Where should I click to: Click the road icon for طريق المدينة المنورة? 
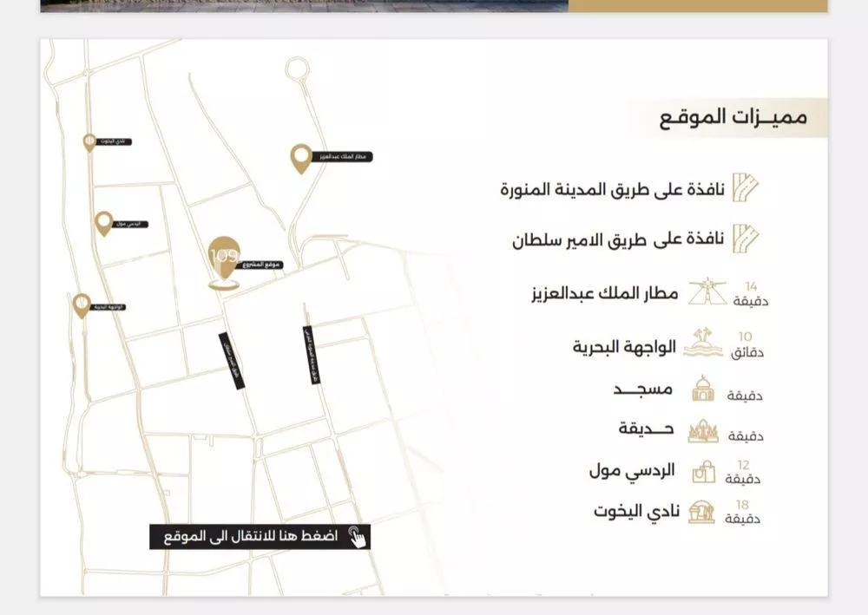point(745,185)
